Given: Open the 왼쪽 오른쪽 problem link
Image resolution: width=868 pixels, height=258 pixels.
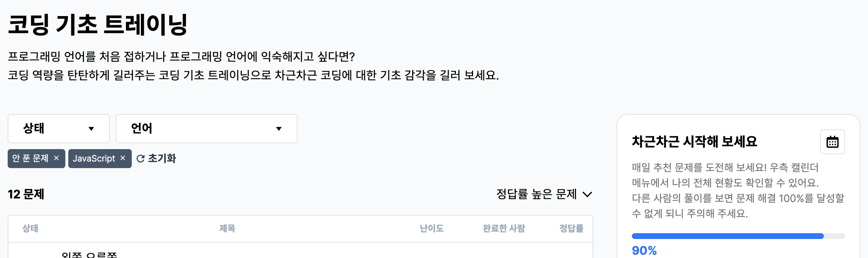Looking at the screenshot, I should [89, 254].
